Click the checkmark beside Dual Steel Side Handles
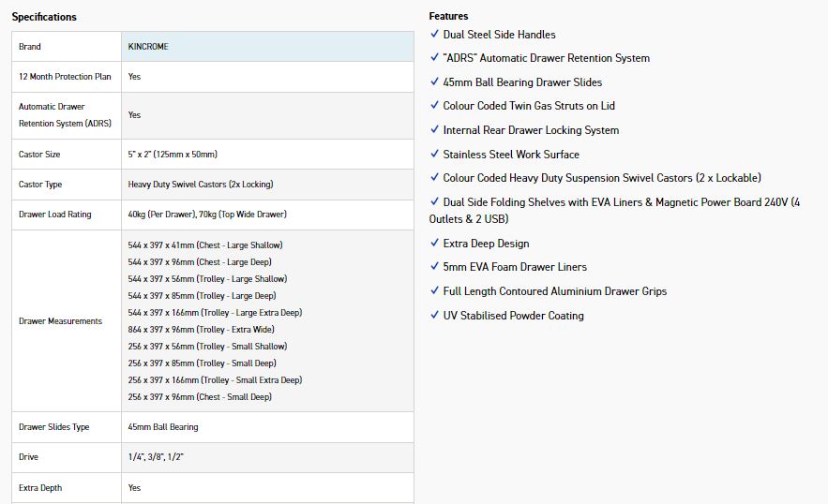The width and height of the screenshot is (828, 504). click(x=434, y=34)
